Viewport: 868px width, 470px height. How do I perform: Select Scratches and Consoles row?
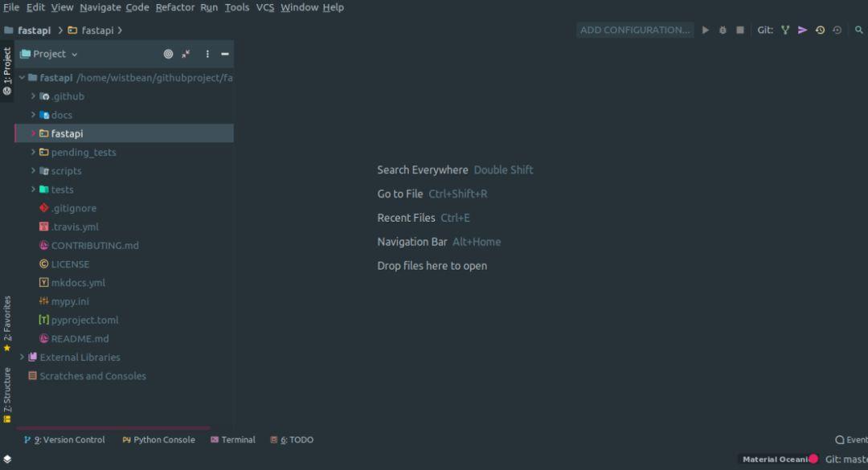124,376
